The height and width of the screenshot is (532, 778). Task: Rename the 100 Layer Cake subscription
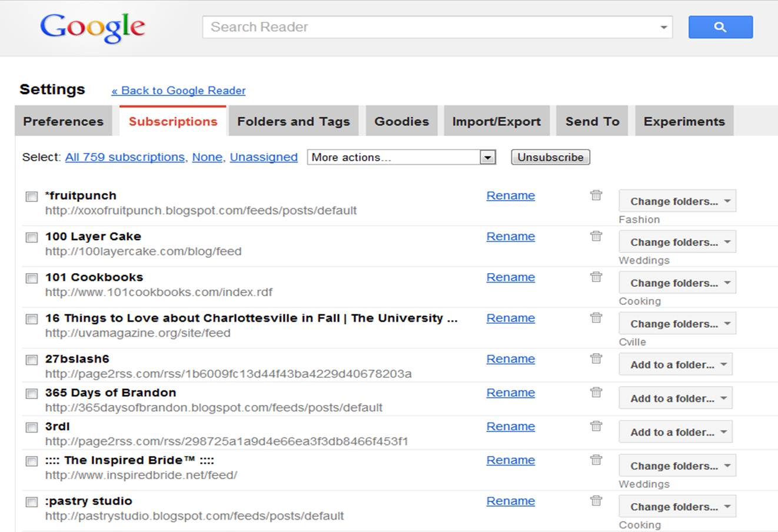click(511, 236)
